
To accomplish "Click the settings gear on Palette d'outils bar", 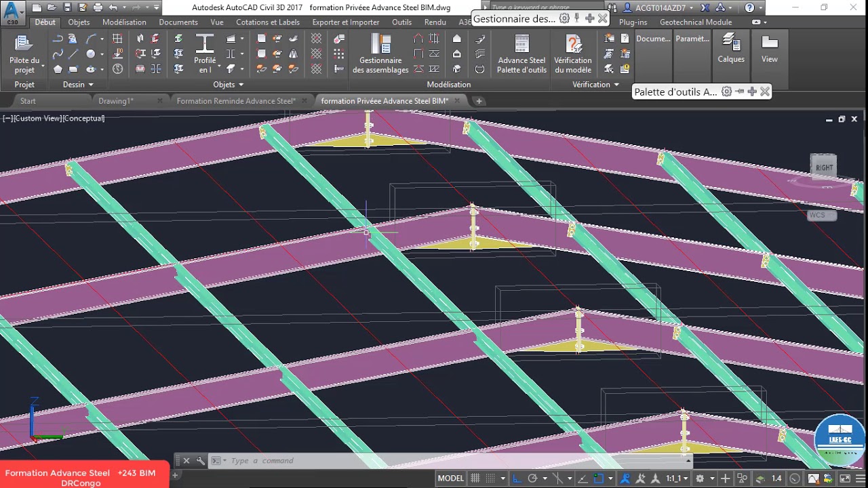I will point(726,91).
